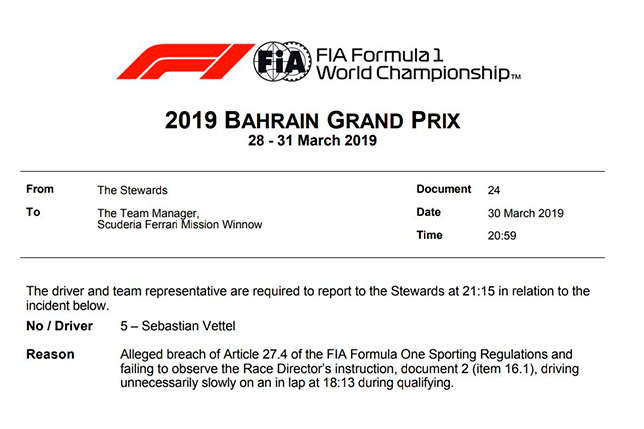Select The Stewards sender text

tap(131, 189)
